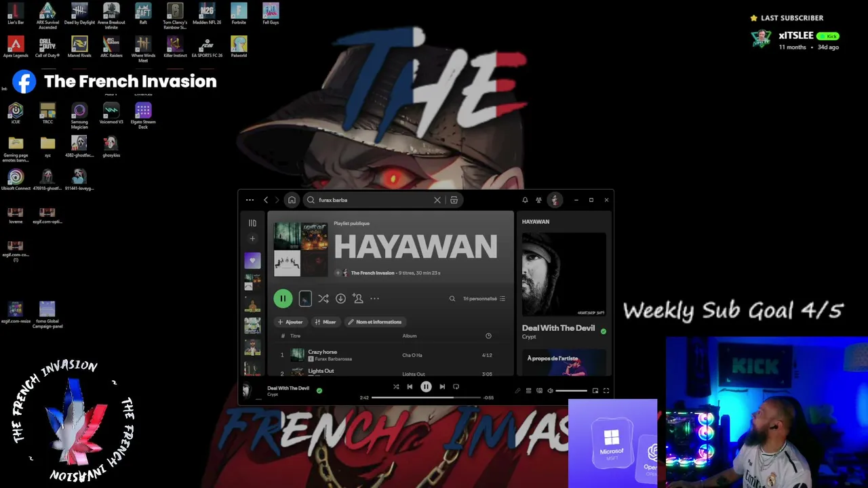Open the 'Deal With The Devil' title in the player bar
Screen dimensions: 868x488
(288, 388)
